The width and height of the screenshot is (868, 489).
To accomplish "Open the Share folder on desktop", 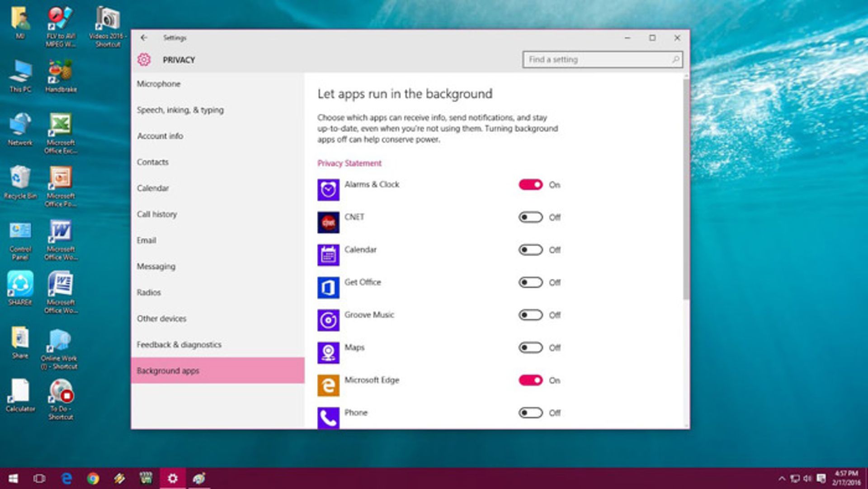I will (20, 342).
